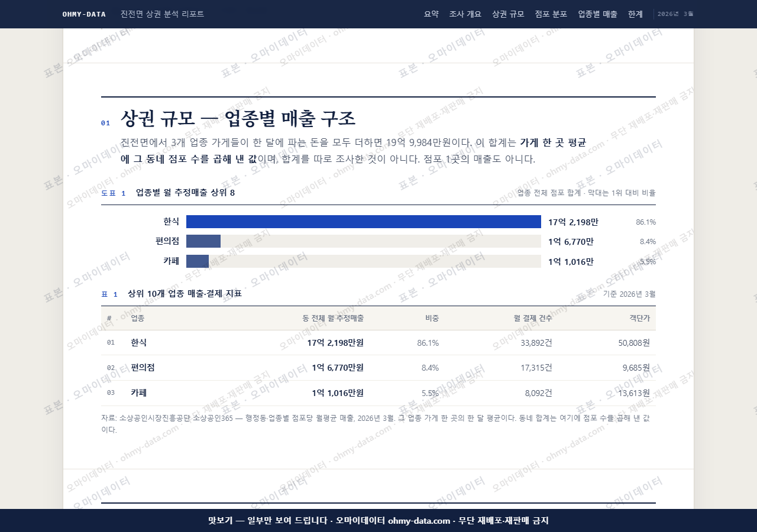Viewport: 757px width, 532px height.
Task: Click the 업종 column header
Action: point(138,318)
